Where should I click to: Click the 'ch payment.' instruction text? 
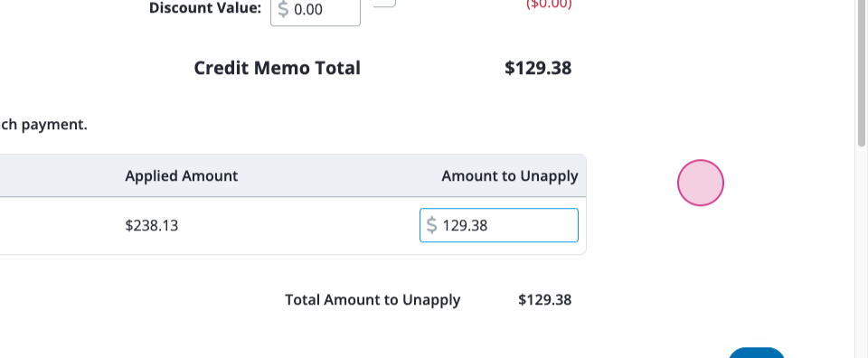(43, 125)
